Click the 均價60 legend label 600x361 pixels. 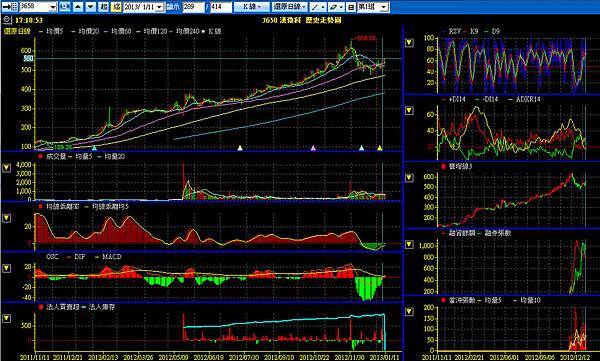[x=121, y=31]
